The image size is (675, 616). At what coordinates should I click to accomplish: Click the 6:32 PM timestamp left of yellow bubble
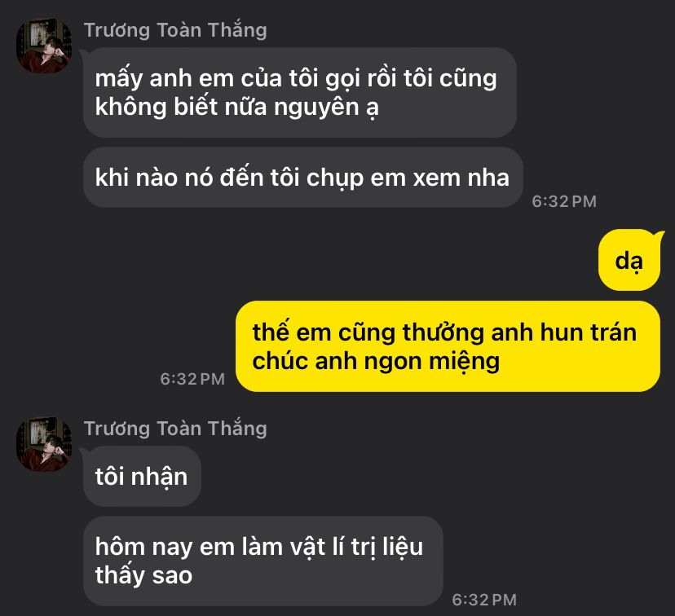(192, 379)
